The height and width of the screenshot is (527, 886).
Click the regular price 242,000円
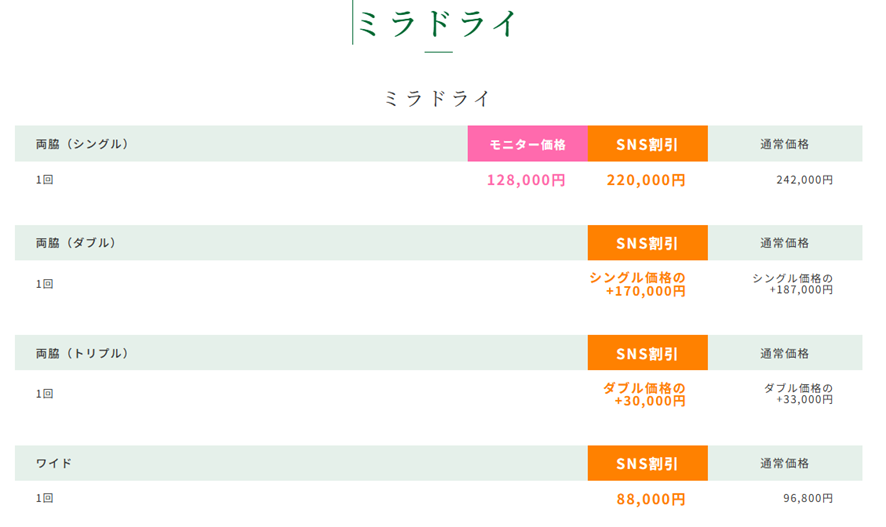tap(804, 180)
